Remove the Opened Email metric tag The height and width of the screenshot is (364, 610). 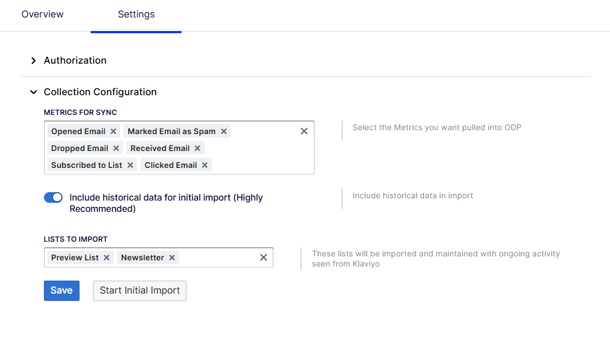coord(113,131)
